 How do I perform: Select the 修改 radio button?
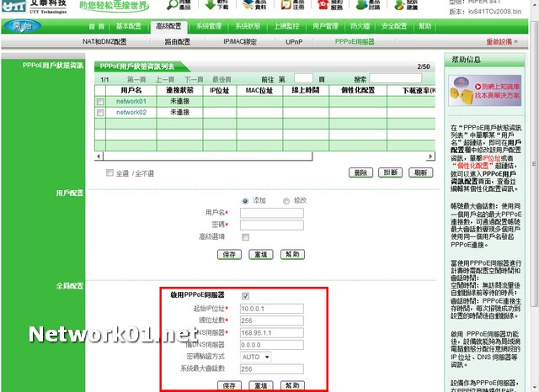[x=286, y=201]
